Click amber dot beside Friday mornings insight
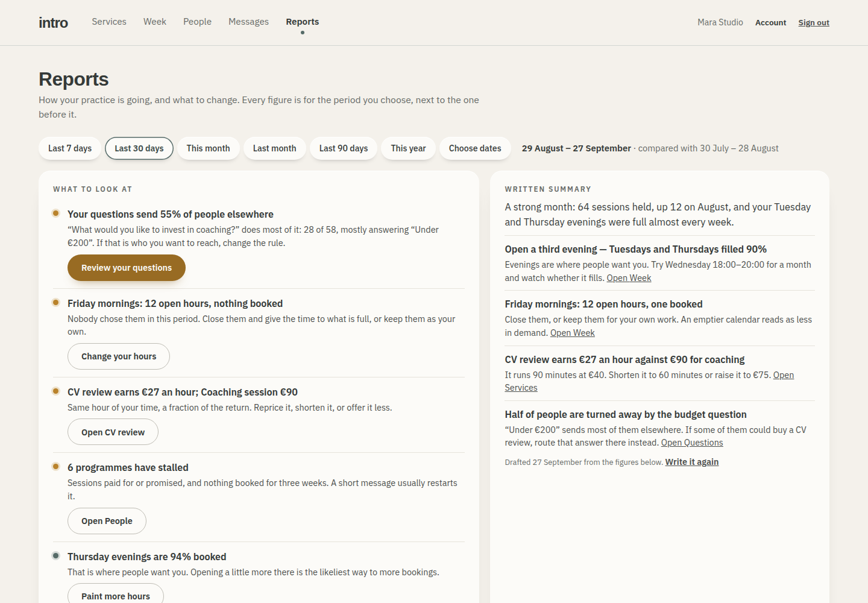 56,302
